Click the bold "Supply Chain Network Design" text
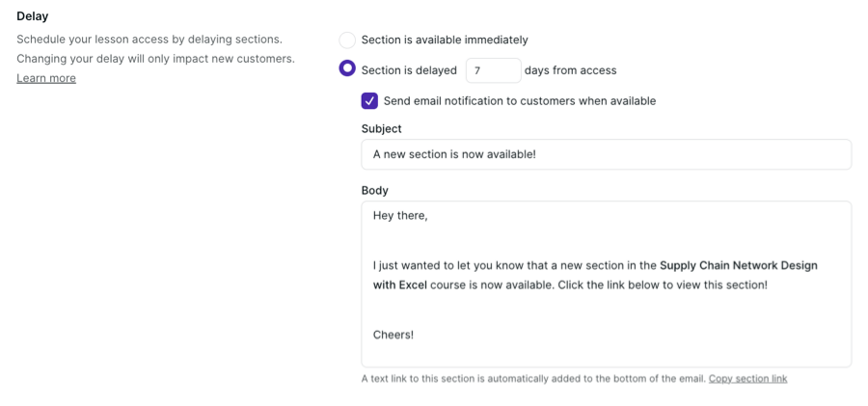The height and width of the screenshot is (406, 868). coord(739,265)
